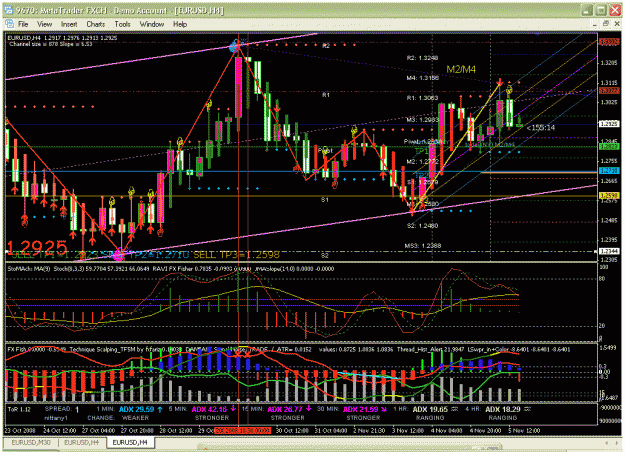Image resolution: width=625 pixels, height=452 pixels.
Task: Click the 5 Nov 12:00 date label
Action: [524, 431]
